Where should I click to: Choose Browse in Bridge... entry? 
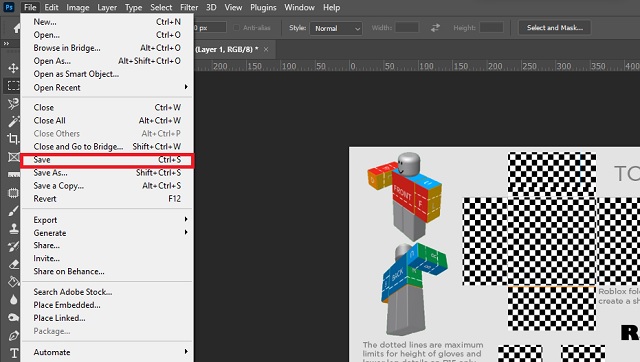point(107,48)
